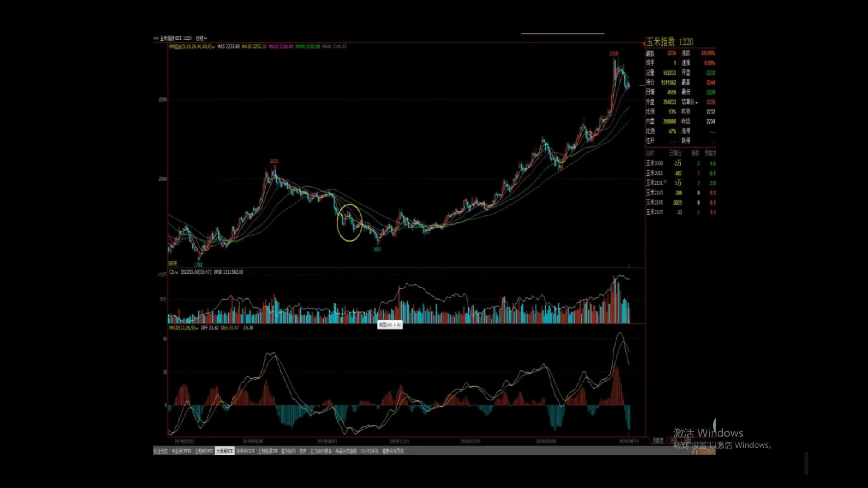The width and height of the screenshot is (868, 488).
Task: Click the 2308 peak price marker
Action: [x=613, y=54]
